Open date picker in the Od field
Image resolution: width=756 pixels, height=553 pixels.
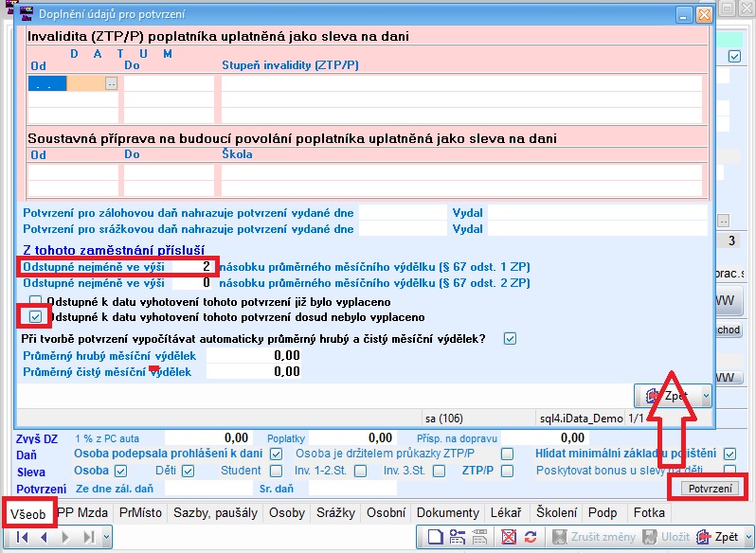[111, 83]
